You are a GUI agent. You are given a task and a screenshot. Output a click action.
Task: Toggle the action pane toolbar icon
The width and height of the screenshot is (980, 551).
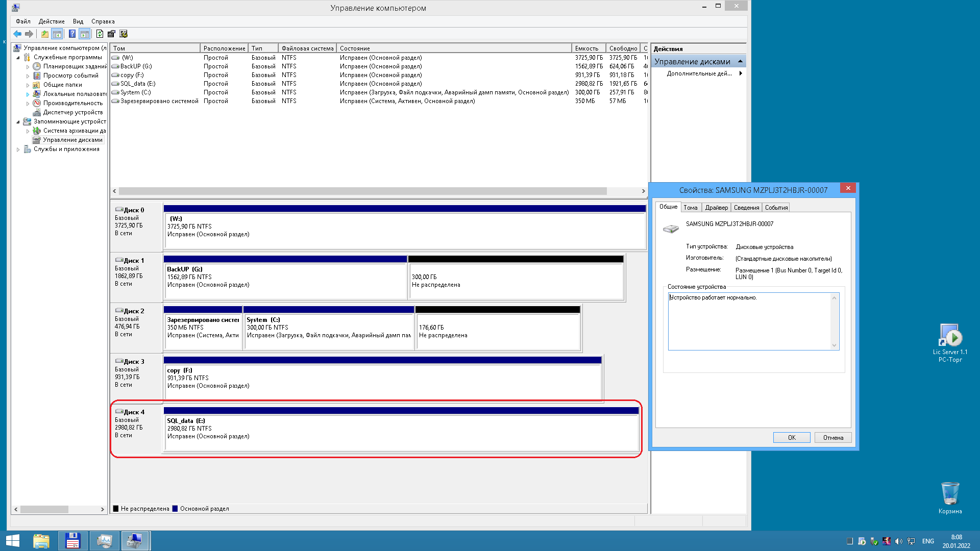[x=85, y=34]
